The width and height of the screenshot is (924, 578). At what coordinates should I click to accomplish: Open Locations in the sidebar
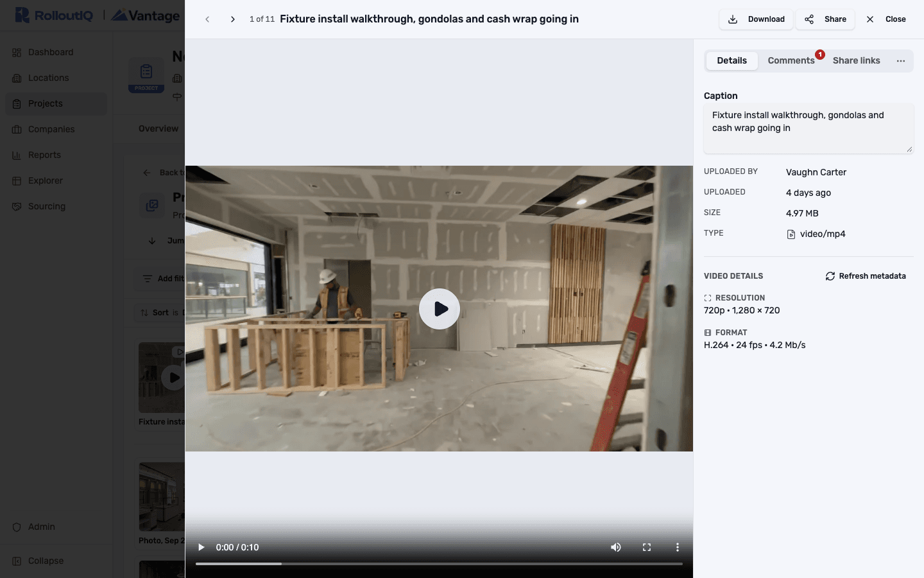(56, 78)
